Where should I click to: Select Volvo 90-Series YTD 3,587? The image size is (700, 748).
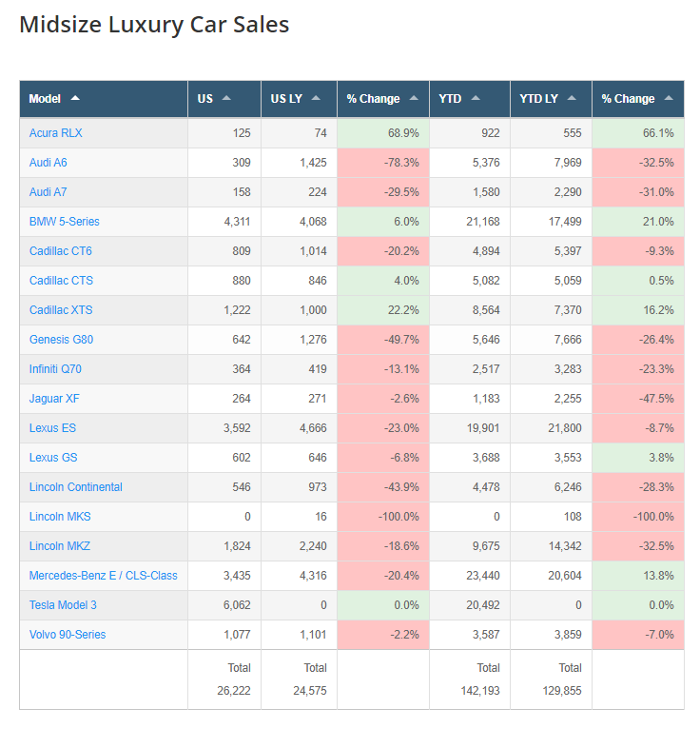pyautogui.click(x=486, y=635)
